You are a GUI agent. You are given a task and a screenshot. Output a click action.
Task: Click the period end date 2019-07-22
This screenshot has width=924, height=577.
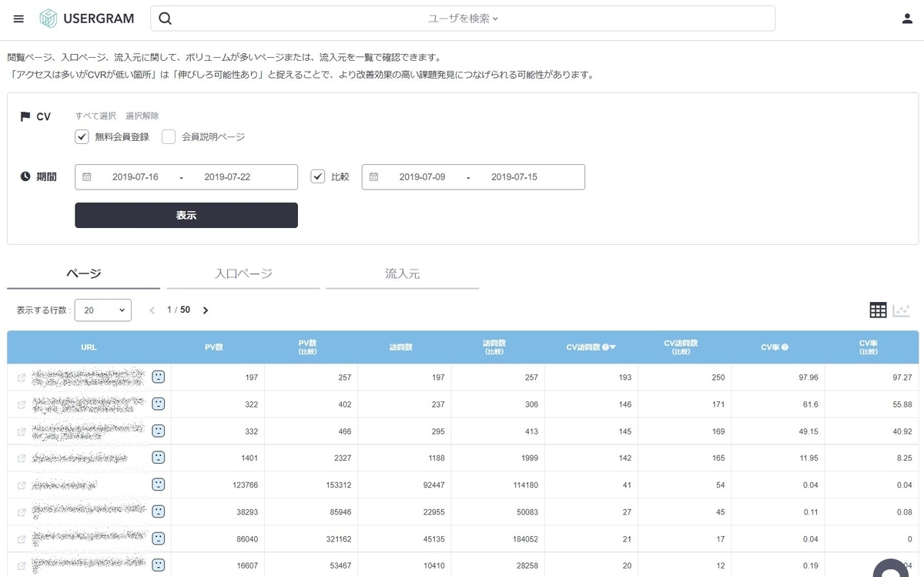pos(227,177)
